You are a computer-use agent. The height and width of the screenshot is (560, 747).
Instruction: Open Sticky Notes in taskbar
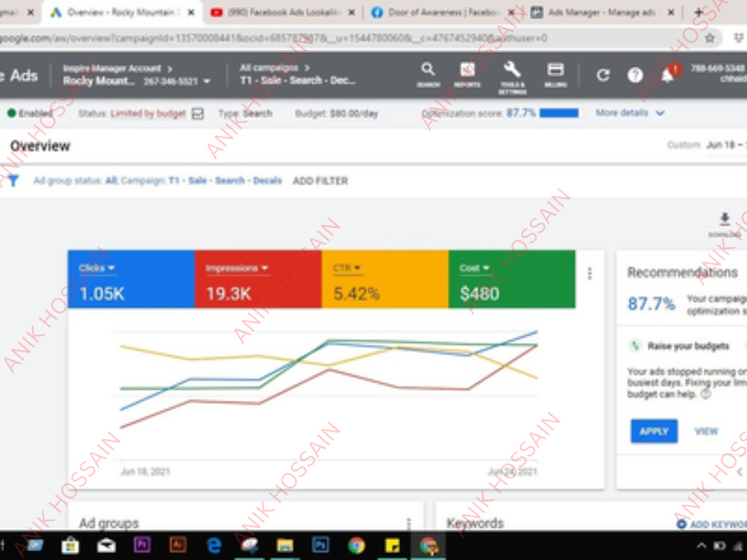(x=392, y=545)
